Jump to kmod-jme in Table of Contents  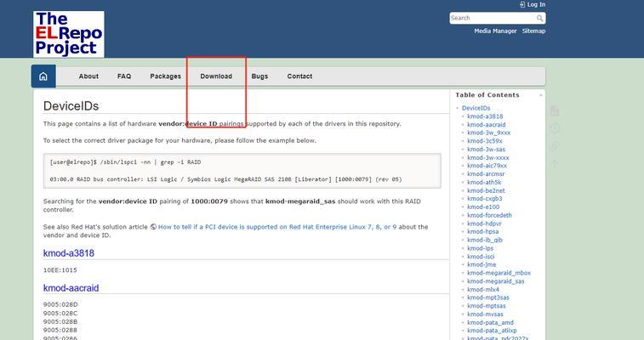coord(482,264)
